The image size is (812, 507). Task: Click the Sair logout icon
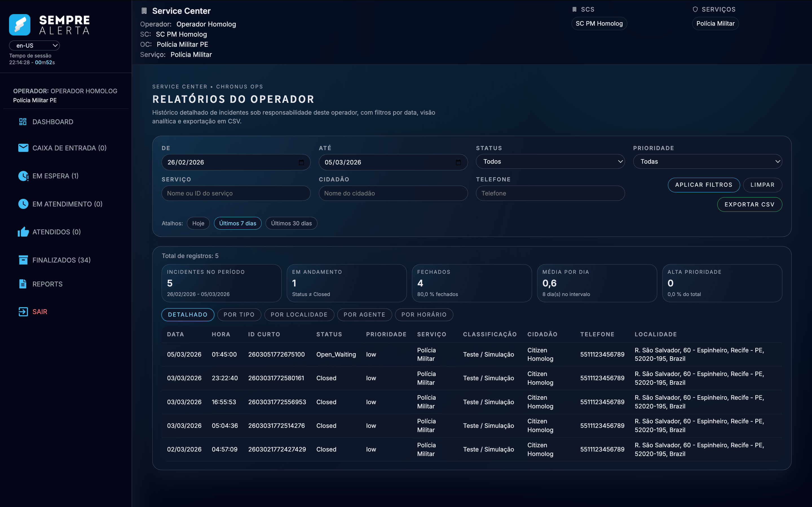pyautogui.click(x=23, y=312)
